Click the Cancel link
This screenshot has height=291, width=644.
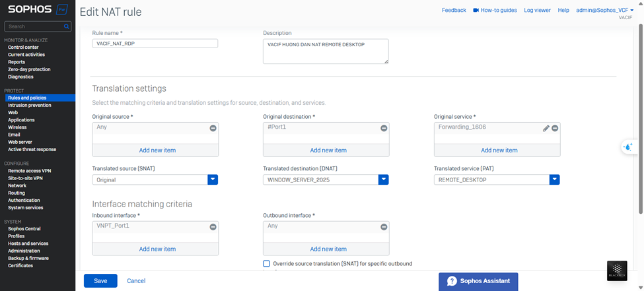[136, 280]
